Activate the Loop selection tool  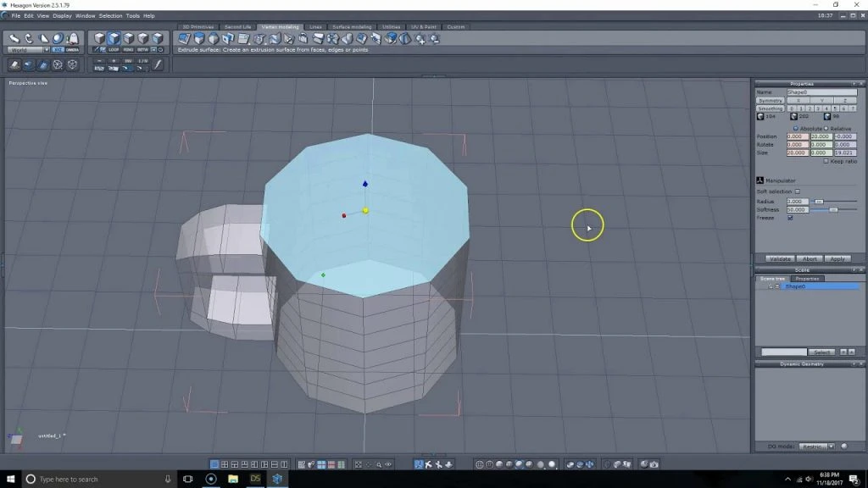(x=114, y=49)
